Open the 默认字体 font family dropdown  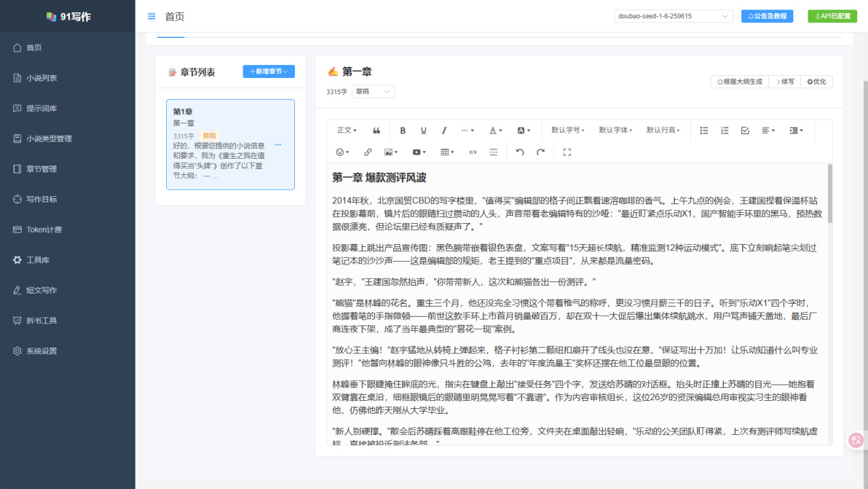point(615,130)
